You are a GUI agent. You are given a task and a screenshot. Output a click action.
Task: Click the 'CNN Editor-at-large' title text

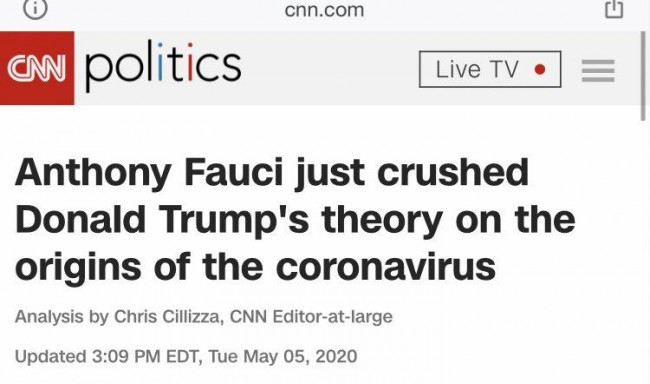point(311,317)
